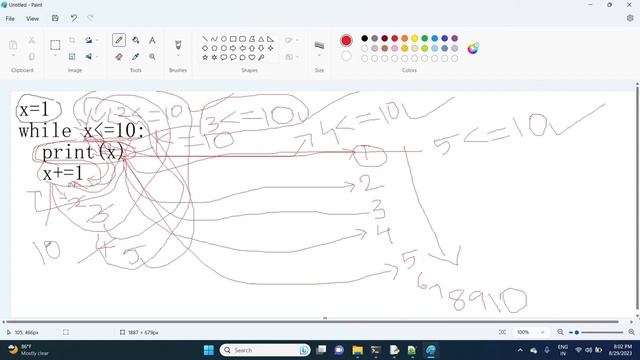Choose the yellow color swatch

coord(415,38)
